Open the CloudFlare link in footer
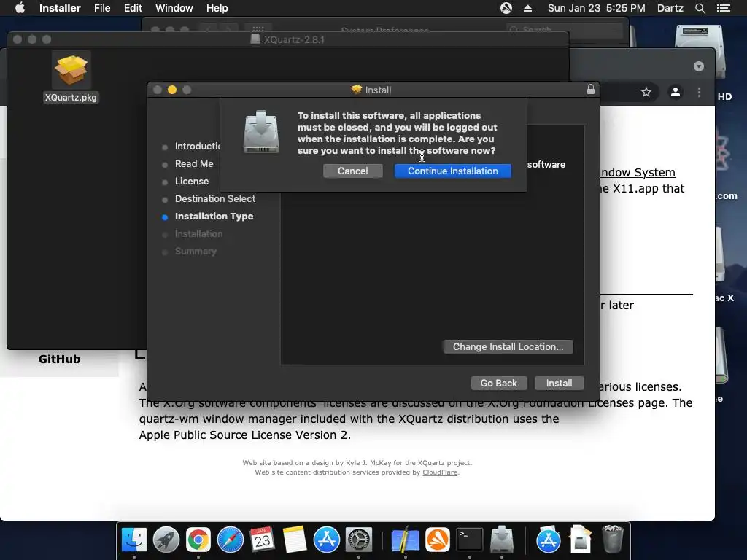This screenshot has height=560, width=747. (440, 472)
